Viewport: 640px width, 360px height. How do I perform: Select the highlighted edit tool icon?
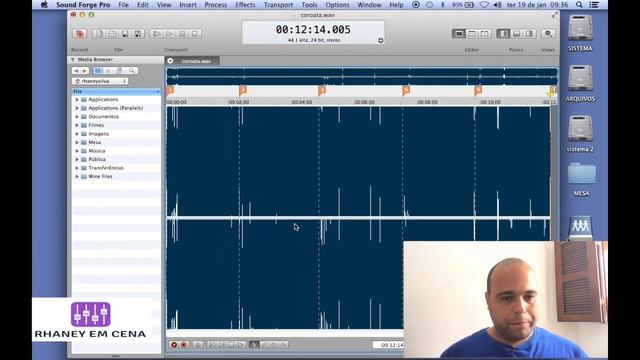click(254, 345)
